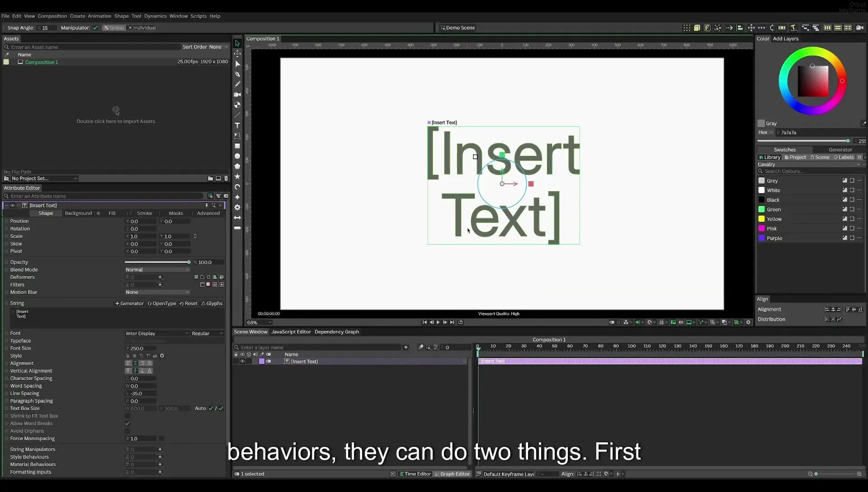
Task: Click the Pencil draw tool
Action: [x=237, y=84]
